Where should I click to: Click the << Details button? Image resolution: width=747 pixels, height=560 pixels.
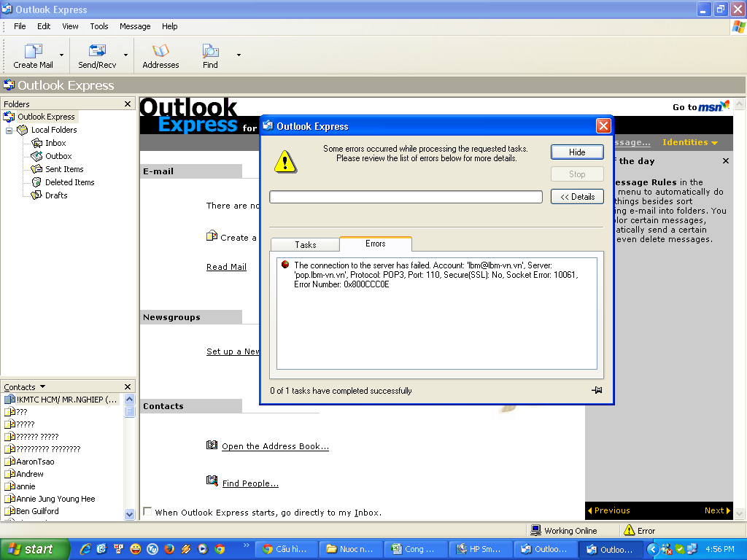click(577, 197)
